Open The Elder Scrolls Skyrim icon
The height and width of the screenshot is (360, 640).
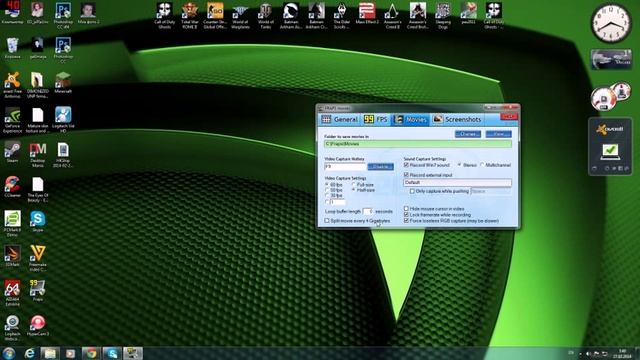point(342,16)
